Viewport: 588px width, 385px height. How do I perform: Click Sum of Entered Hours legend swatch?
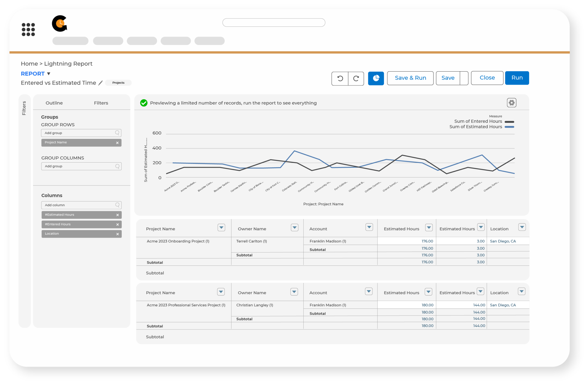pos(509,122)
